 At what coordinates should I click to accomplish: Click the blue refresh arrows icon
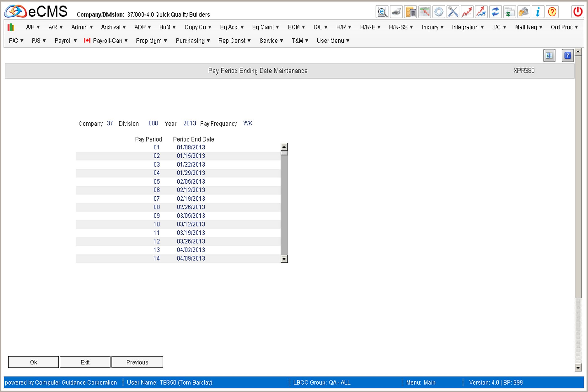(495, 12)
